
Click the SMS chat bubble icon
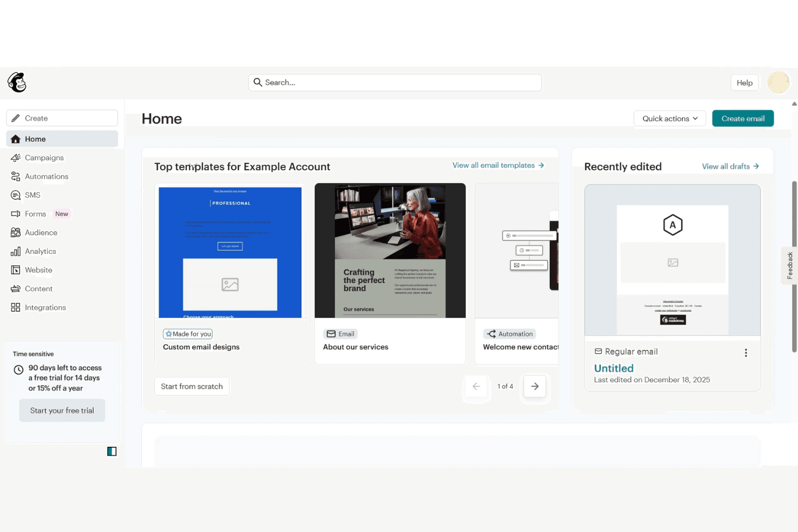[x=16, y=195]
